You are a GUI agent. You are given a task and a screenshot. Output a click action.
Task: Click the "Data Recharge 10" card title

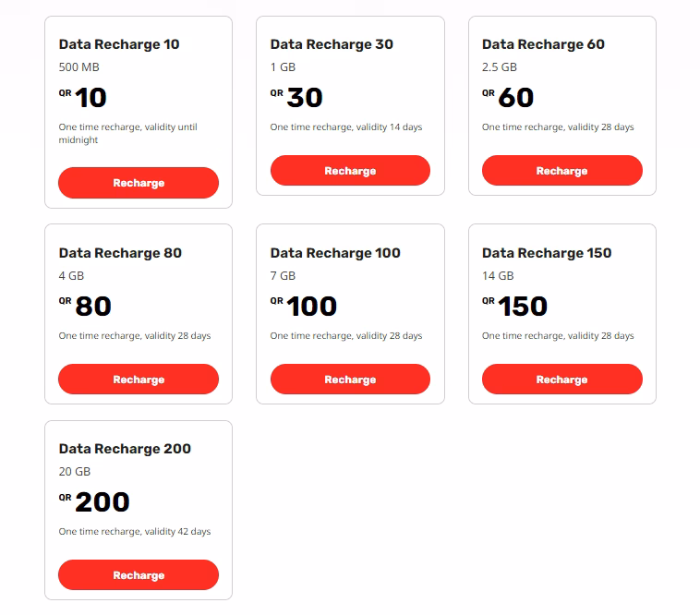(x=119, y=44)
